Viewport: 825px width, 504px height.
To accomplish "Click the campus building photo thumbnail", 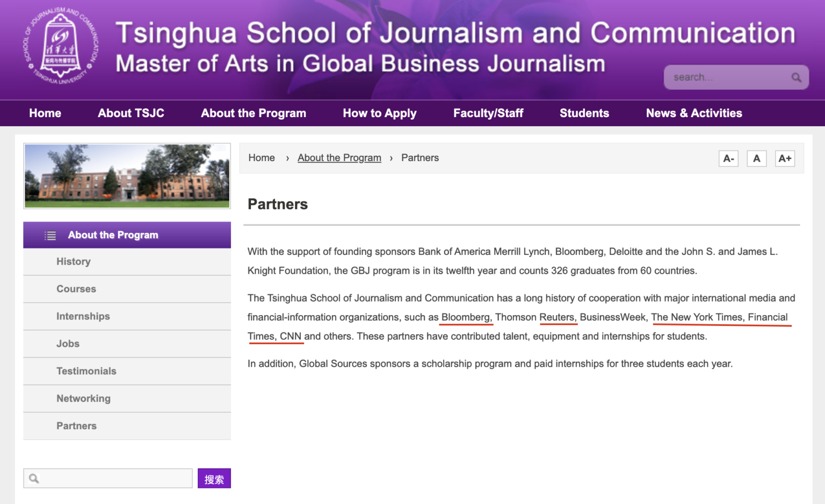I will 127,176.
